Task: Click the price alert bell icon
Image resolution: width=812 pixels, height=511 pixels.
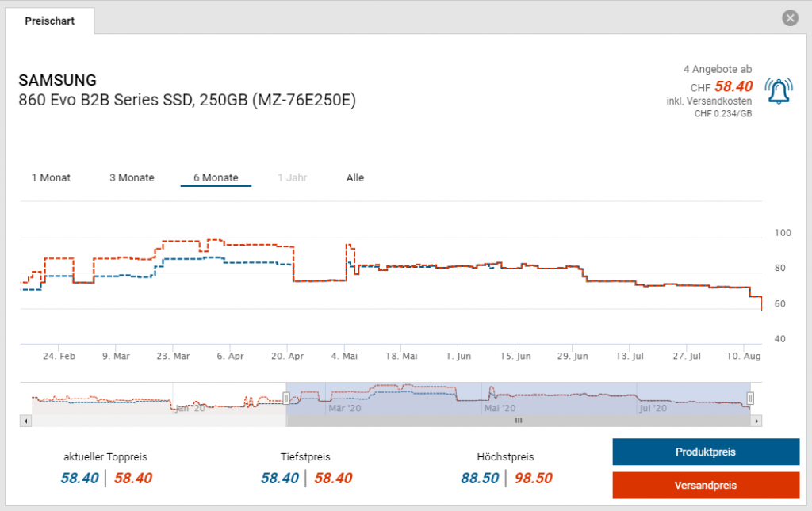Action: coord(778,91)
